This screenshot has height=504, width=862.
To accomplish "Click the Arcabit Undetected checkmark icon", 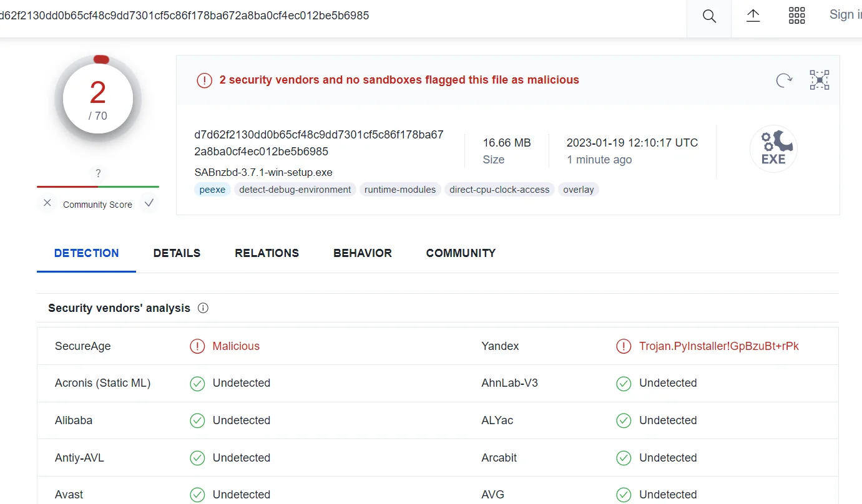I will point(624,458).
